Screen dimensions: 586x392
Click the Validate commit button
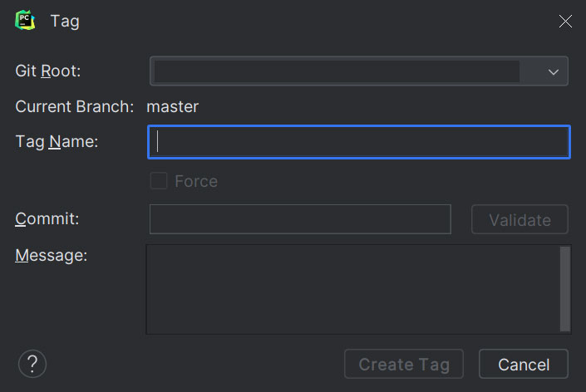[520, 220]
